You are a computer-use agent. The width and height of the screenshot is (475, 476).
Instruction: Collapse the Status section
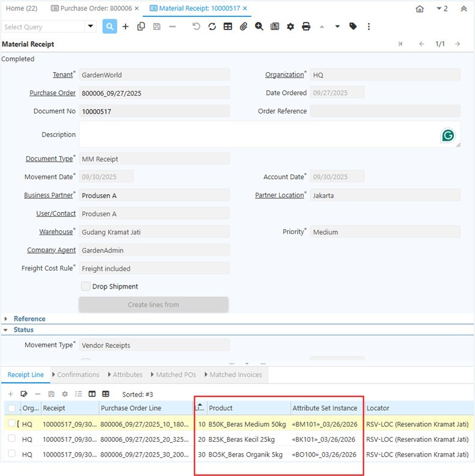(23, 329)
